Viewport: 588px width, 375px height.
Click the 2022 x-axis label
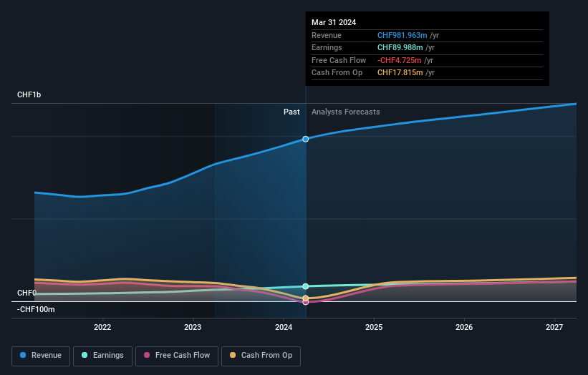pos(102,327)
